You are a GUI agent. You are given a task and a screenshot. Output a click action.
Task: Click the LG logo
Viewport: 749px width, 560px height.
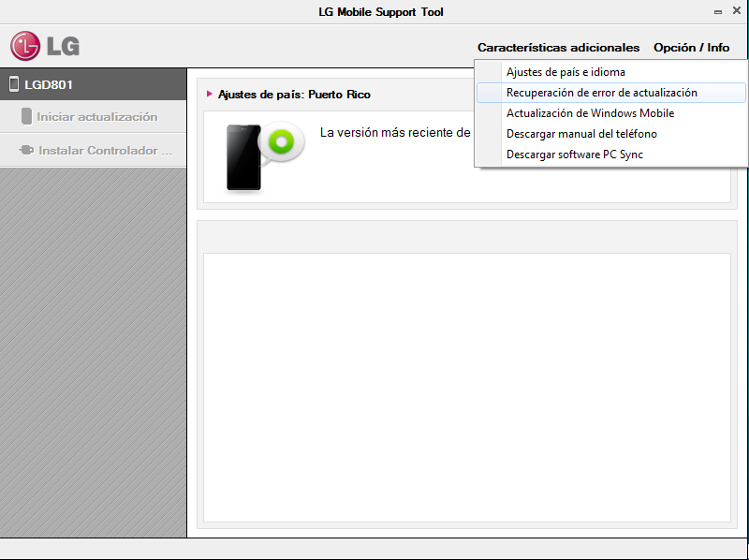[x=45, y=46]
